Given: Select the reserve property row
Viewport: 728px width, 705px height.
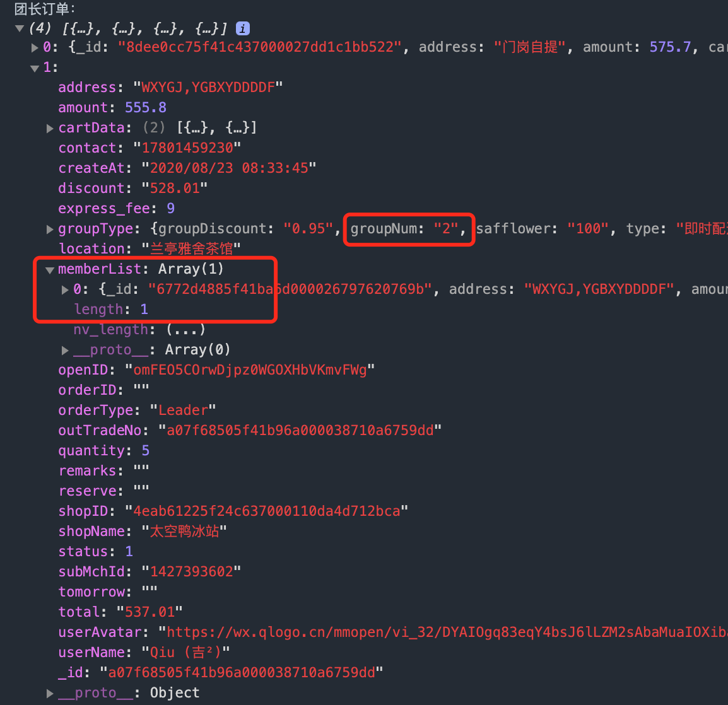Looking at the screenshot, I should (x=103, y=491).
